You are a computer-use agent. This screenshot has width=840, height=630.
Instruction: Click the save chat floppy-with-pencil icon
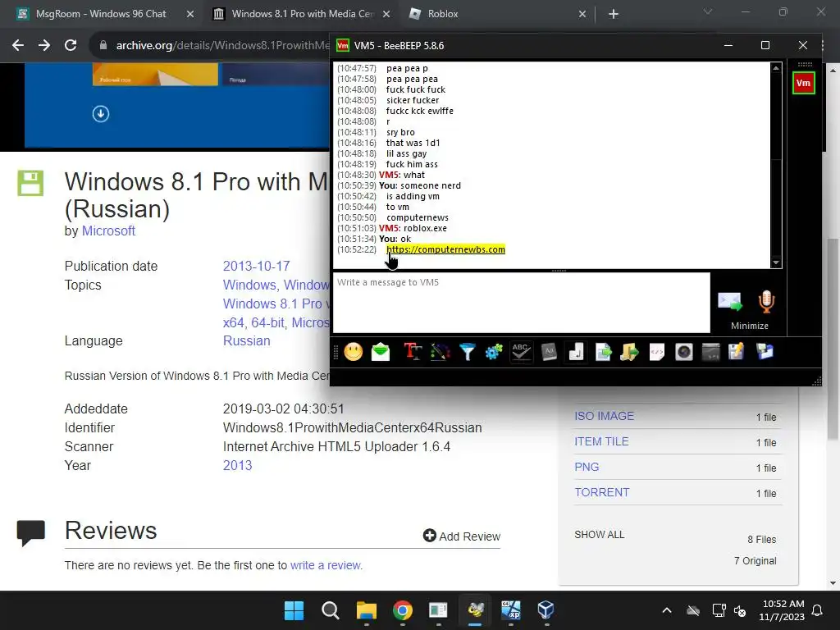737,352
